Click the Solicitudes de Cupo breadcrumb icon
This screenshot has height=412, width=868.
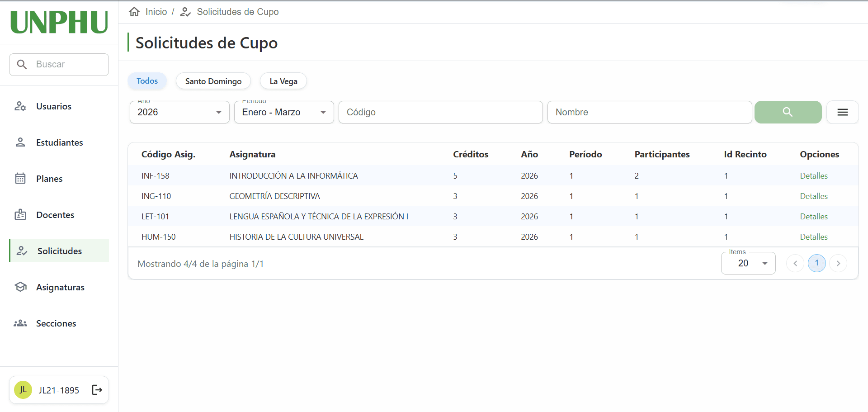click(185, 12)
